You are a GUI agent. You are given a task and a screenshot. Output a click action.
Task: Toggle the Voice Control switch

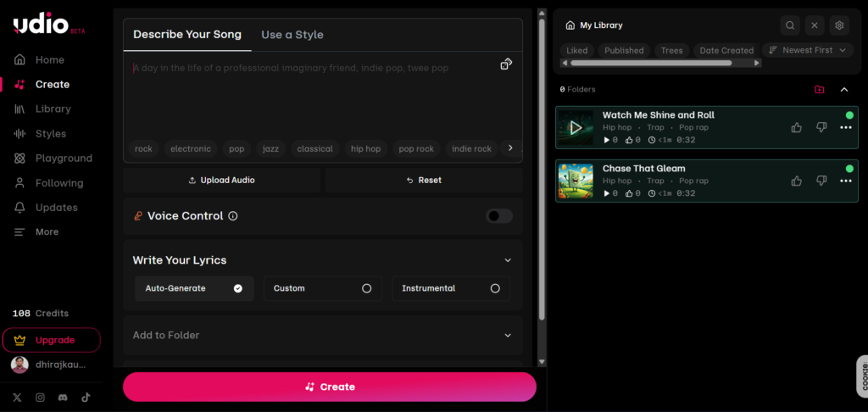499,216
